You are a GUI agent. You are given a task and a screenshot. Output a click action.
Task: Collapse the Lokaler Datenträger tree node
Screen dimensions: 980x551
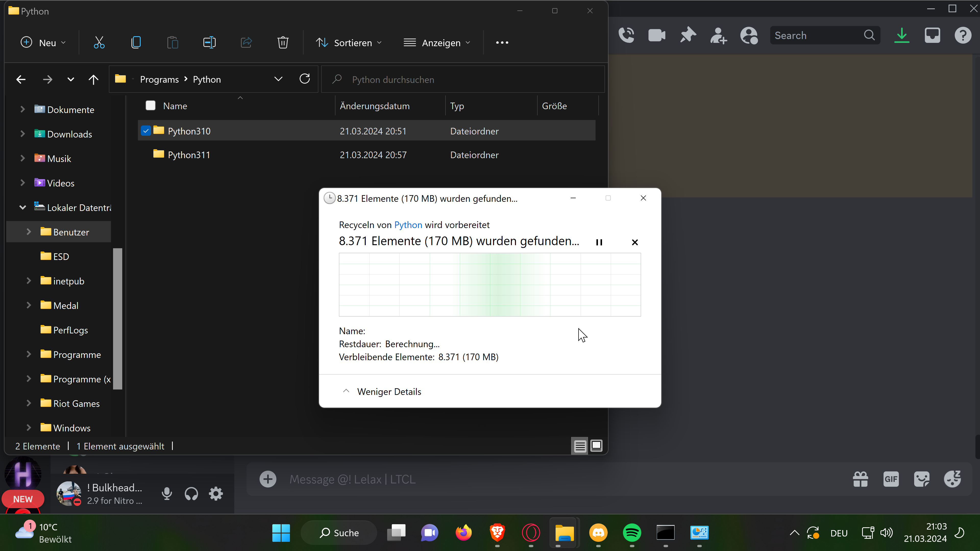point(23,208)
